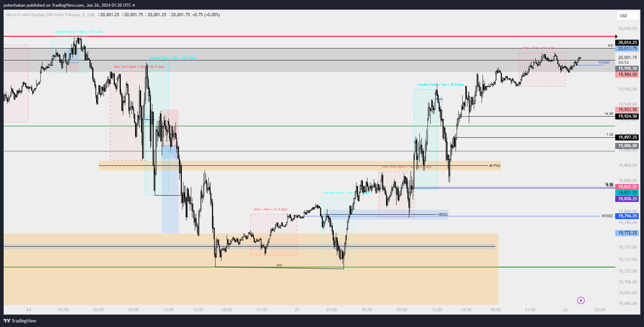644x327 pixels.
Task: Select the London Close Mon 69.7 pips label
Action: pyautogui.click(x=172, y=57)
